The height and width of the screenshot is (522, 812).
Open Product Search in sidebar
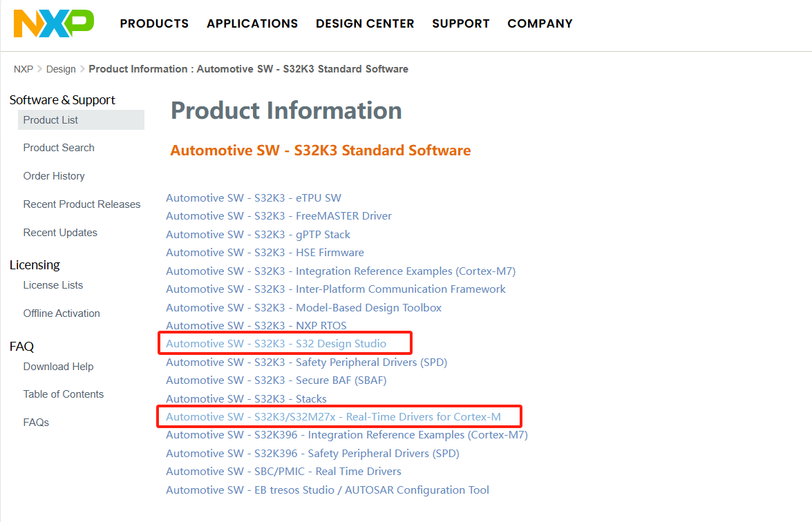click(x=59, y=148)
